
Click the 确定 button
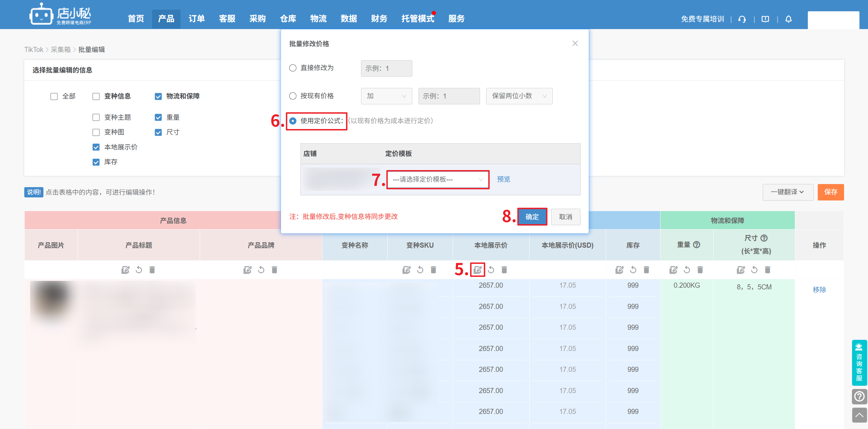pos(532,217)
